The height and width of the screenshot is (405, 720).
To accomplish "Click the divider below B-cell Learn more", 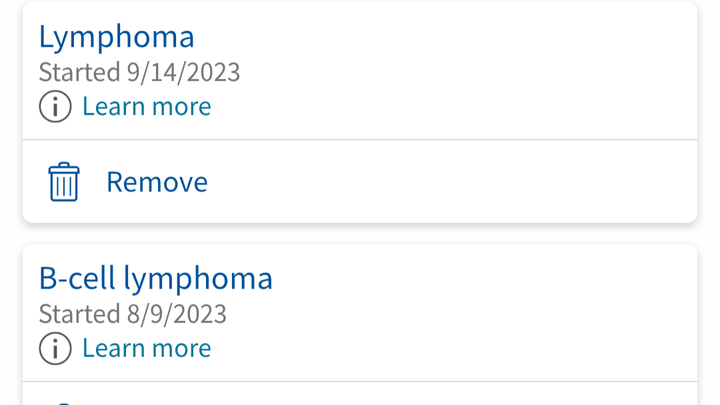I will pos(360,382).
